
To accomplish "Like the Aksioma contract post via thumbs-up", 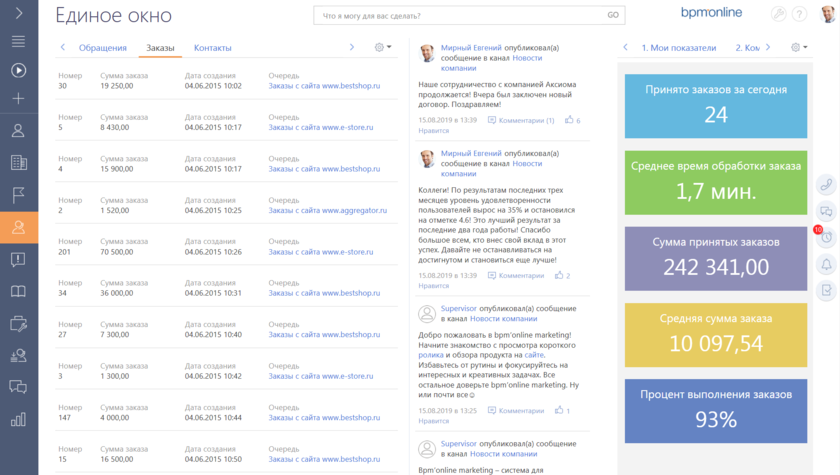I will point(569,120).
